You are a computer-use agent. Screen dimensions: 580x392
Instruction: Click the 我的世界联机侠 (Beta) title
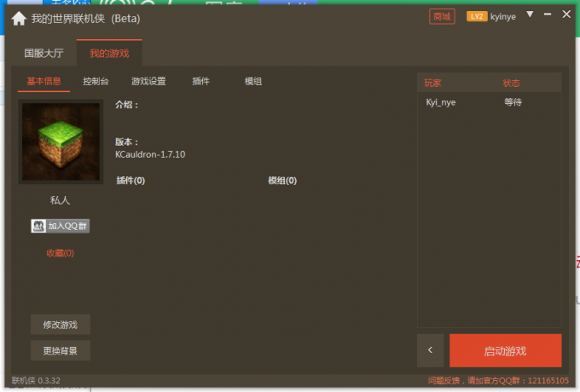pos(85,19)
